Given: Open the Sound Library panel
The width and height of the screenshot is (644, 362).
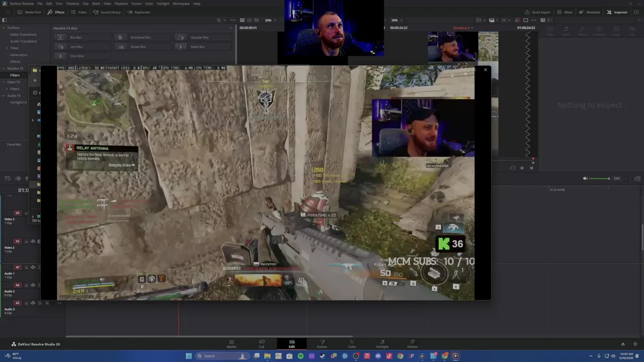Looking at the screenshot, I should pyautogui.click(x=107, y=12).
